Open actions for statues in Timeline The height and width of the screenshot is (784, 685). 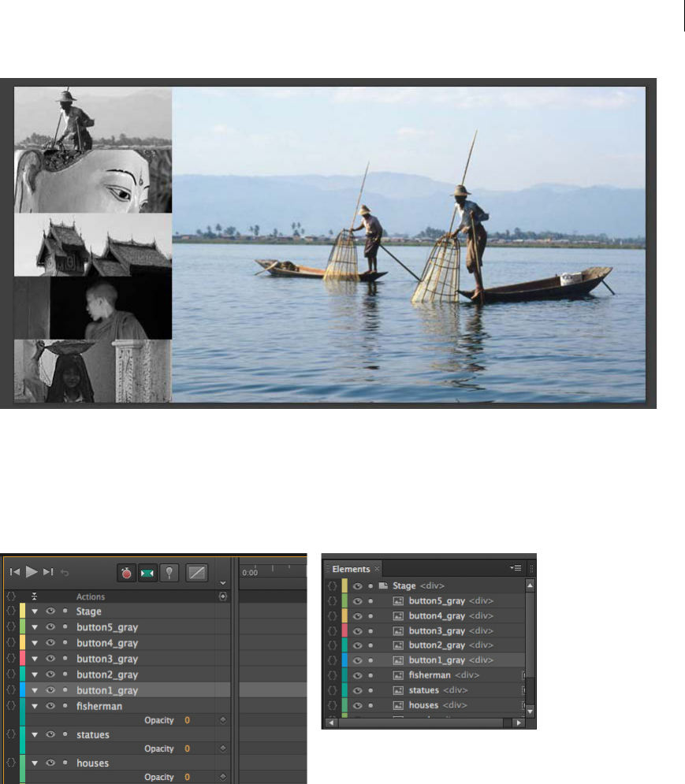point(11,734)
